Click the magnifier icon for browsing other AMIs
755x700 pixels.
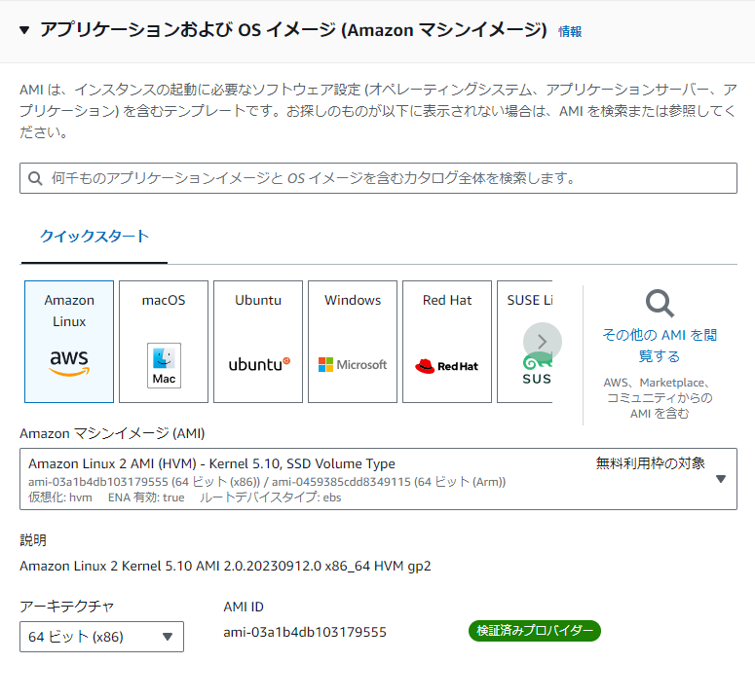[x=660, y=303]
